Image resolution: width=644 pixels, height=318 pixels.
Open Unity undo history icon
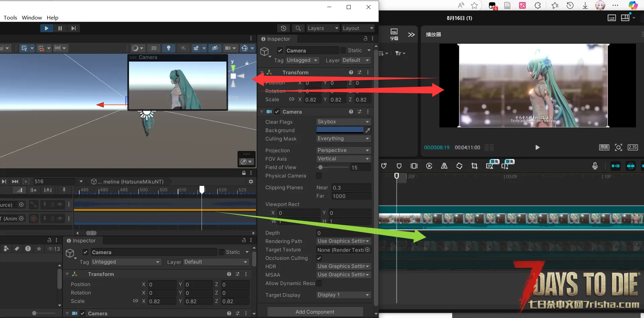coord(284,28)
